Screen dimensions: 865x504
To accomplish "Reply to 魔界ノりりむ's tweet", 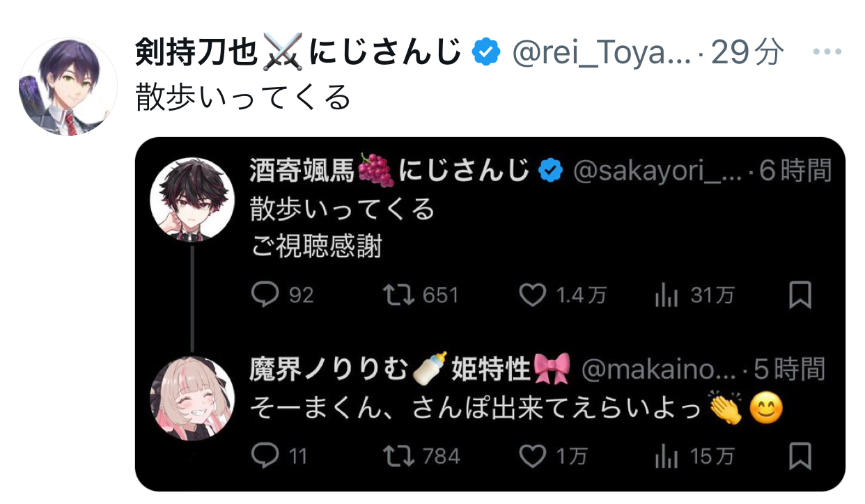I will point(265,456).
